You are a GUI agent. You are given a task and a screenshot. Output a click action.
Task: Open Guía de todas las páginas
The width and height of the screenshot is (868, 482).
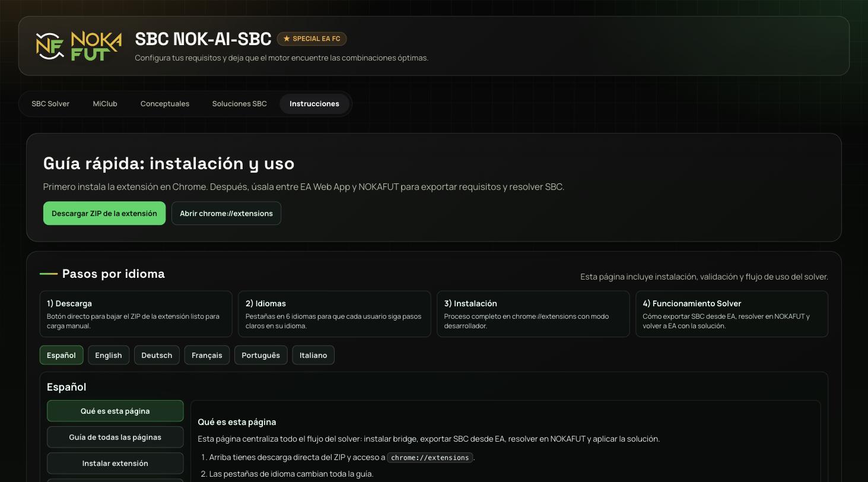click(x=115, y=437)
